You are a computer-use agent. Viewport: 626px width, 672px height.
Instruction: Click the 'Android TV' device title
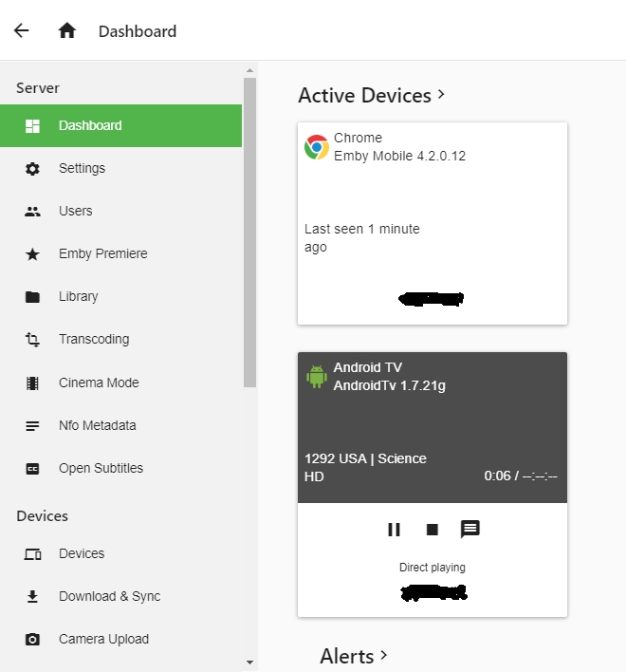coord(368,367)
